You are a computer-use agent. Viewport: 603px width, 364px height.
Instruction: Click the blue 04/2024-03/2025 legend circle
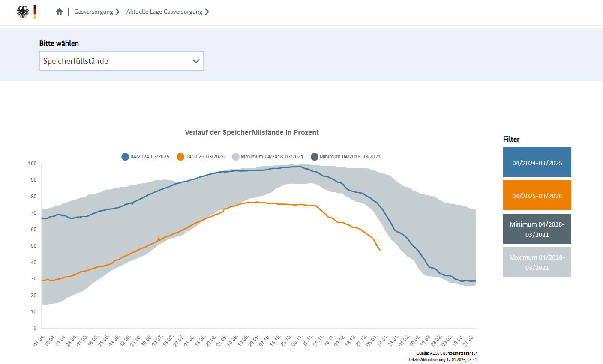(x=125, y=157)
